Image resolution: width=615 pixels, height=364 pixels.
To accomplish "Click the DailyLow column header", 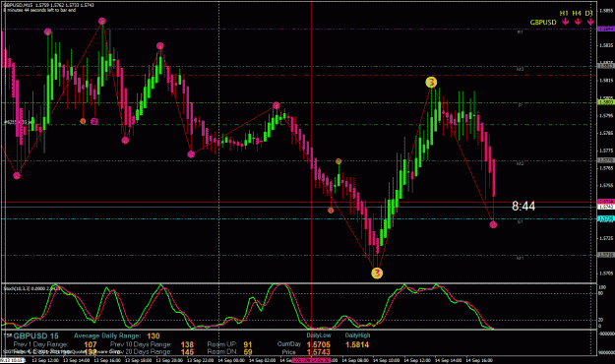I will coord(319,334).
